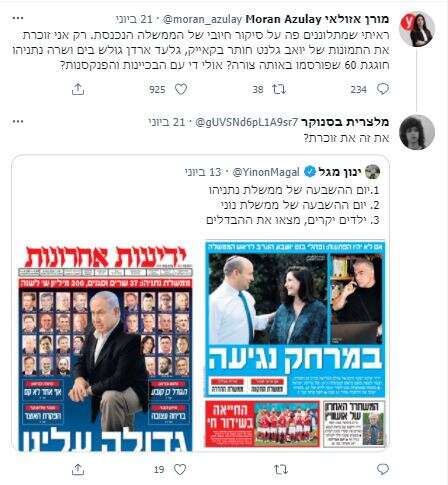Open more options menu on reply tweet
Screen dimensions: 448x485
point(18,122)
